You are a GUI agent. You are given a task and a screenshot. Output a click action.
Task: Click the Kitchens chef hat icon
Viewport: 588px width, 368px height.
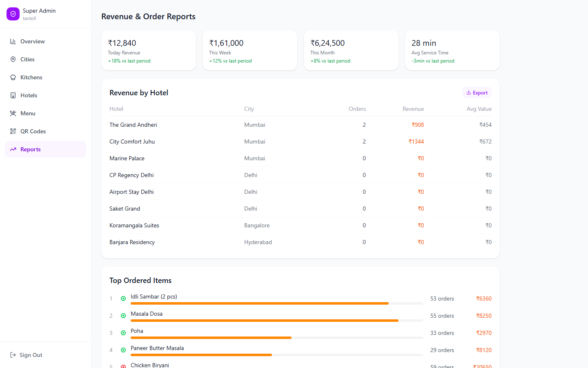tap(13, 77)
